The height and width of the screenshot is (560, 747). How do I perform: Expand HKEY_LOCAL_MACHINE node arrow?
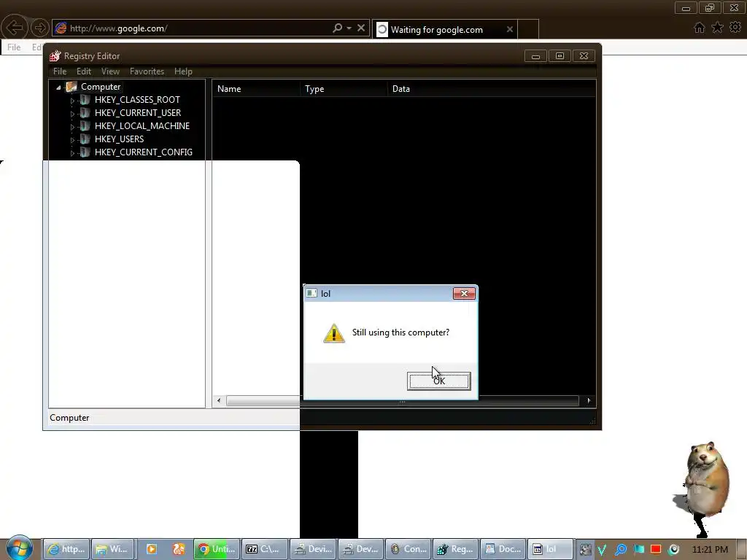point(72,127)
